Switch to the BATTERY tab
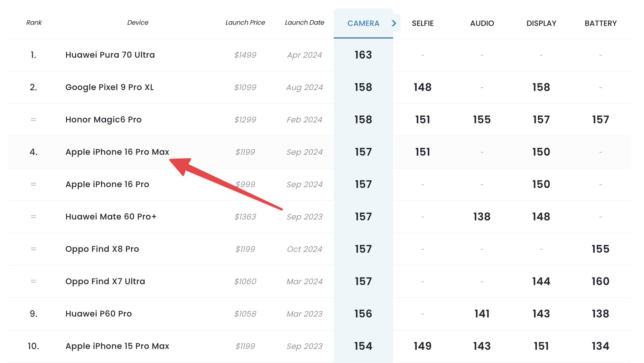The height and width of the screenshot is (363, 644). point(601,23)
